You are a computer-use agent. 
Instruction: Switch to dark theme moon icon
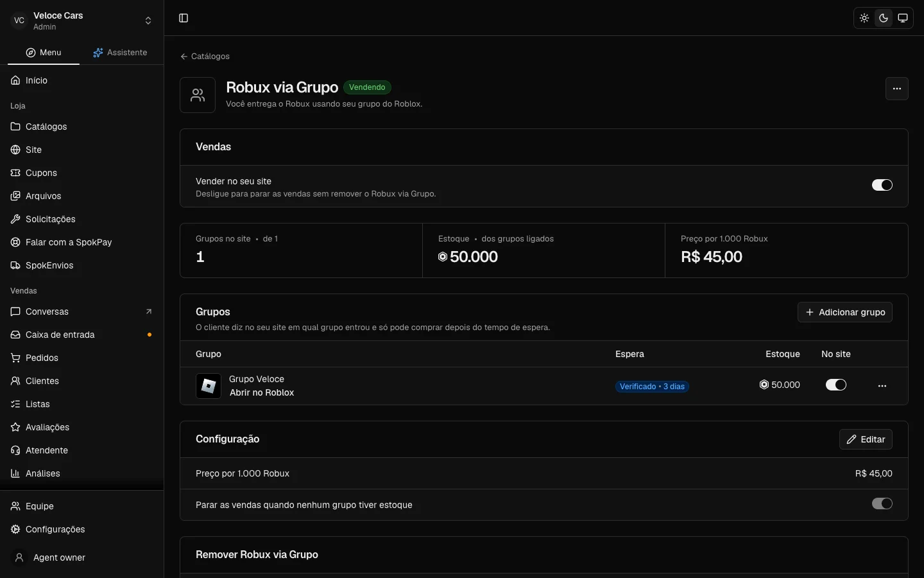[884, 18]
